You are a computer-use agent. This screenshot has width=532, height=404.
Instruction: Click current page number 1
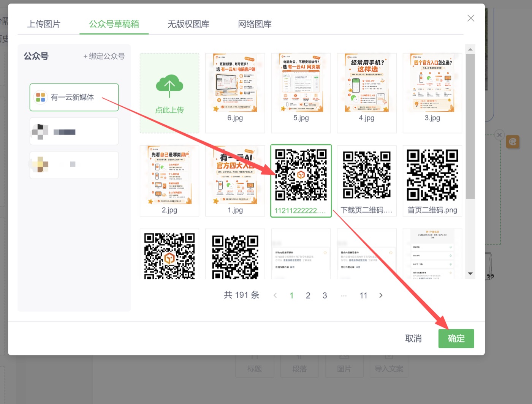(291, 295)
